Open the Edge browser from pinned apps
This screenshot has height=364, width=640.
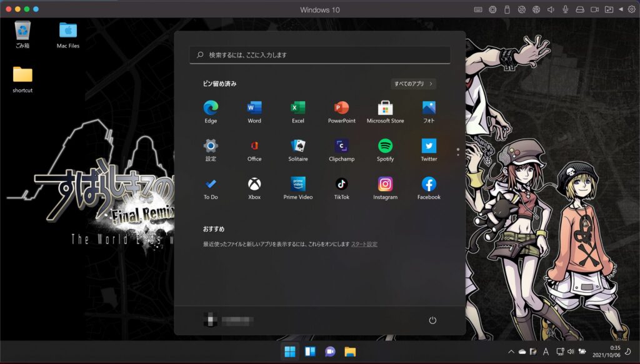211,112
